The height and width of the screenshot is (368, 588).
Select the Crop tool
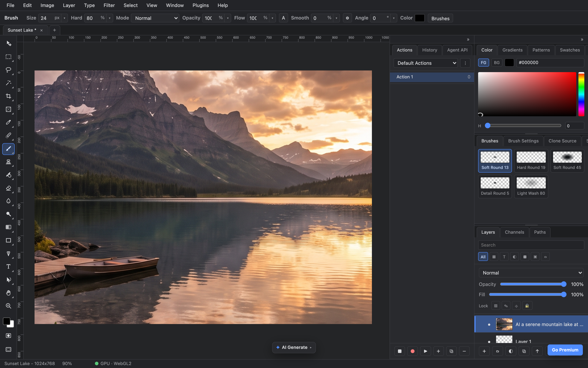[x=8, y=96]
